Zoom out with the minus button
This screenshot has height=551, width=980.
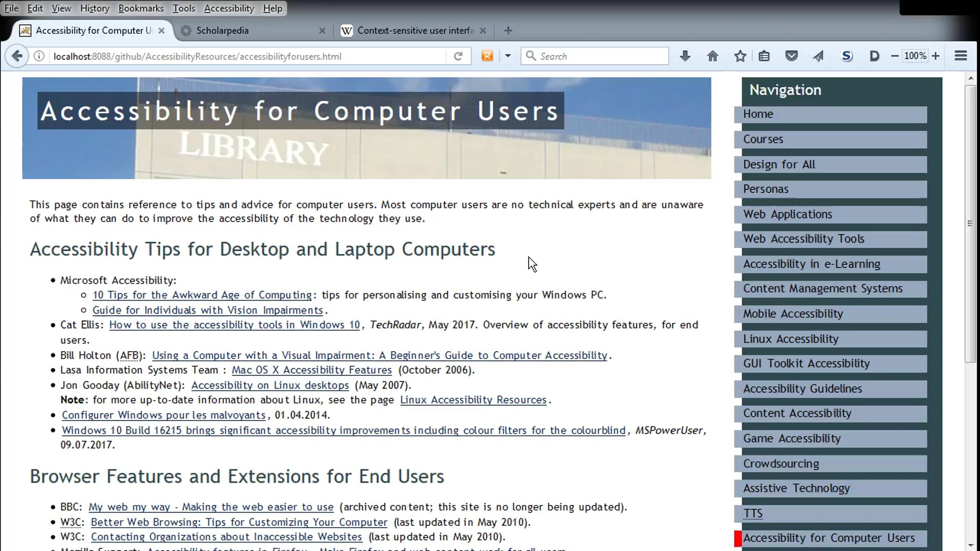pyautogui.click(x=894, y=56)
